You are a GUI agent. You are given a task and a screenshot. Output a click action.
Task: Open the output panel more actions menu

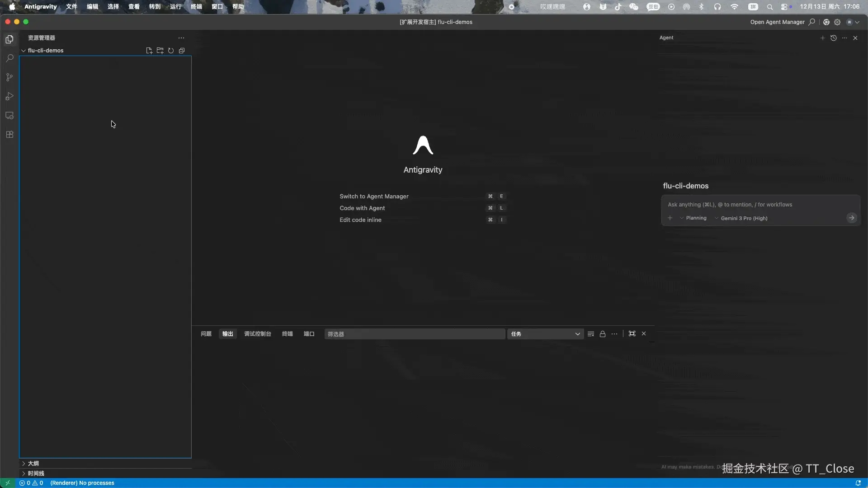614,334
